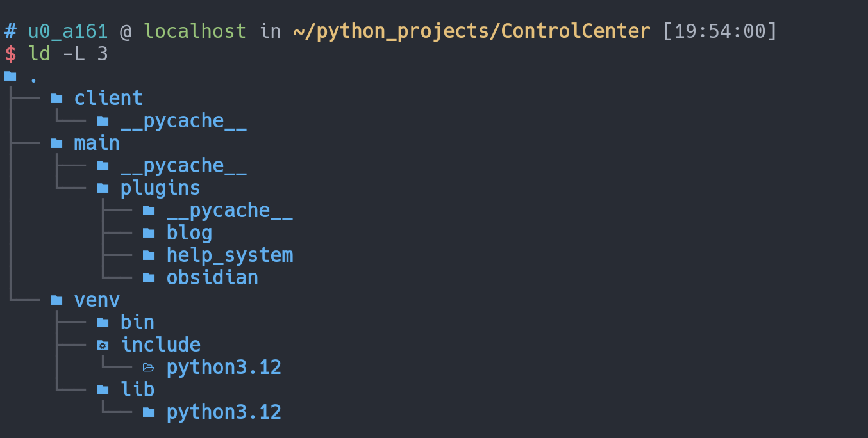Click the folder icon beside help_system
This screenshot has width=868, height=438.
[149, 255]
